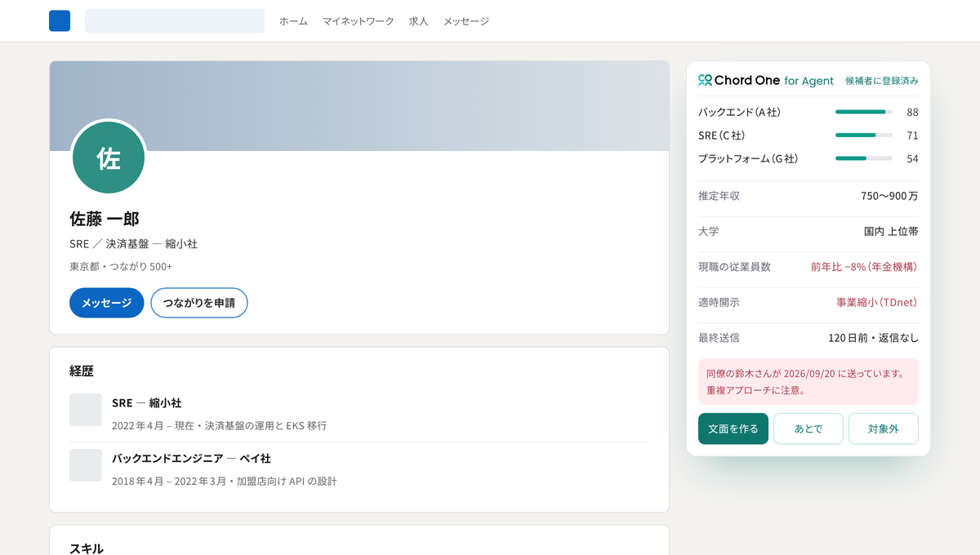Click the 適時開示 label
This screenshot has height=555, width=980.
[x=719, y=302]
